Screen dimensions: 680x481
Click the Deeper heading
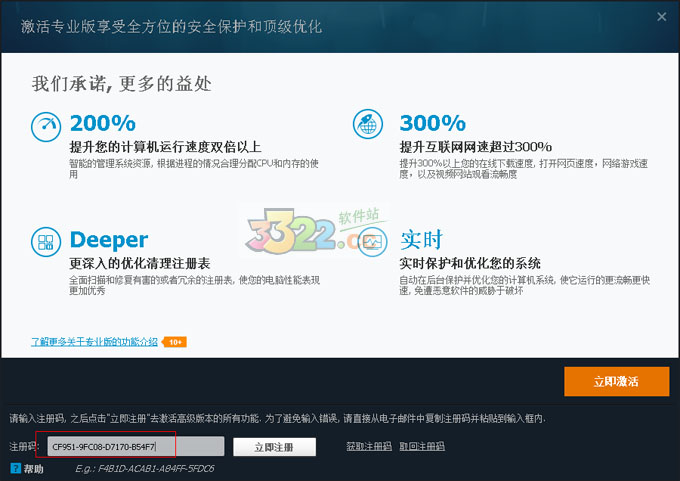point(108,240)
